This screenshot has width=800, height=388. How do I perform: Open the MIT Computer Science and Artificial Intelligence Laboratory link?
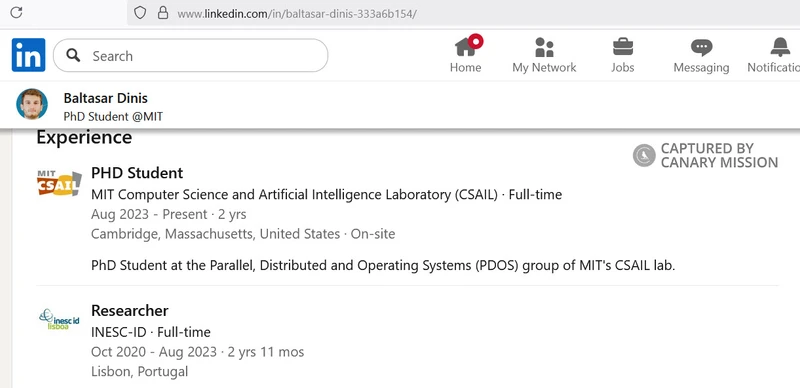point(327,195)
